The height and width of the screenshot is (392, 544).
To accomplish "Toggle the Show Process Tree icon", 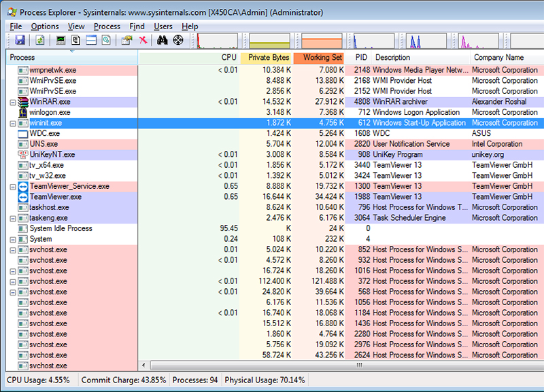I will tap(75, 40).
